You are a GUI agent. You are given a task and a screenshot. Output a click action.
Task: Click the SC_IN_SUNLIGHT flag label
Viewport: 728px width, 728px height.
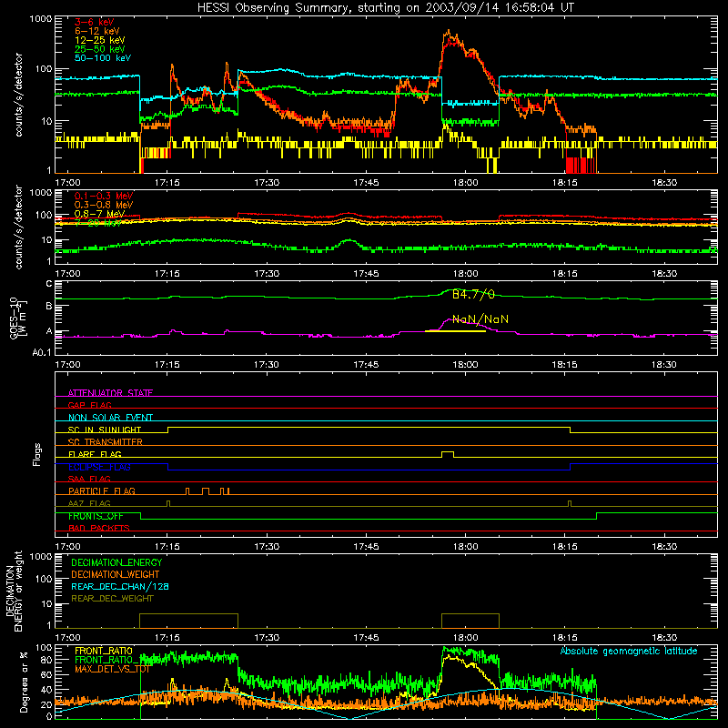[x=105, y=430]
